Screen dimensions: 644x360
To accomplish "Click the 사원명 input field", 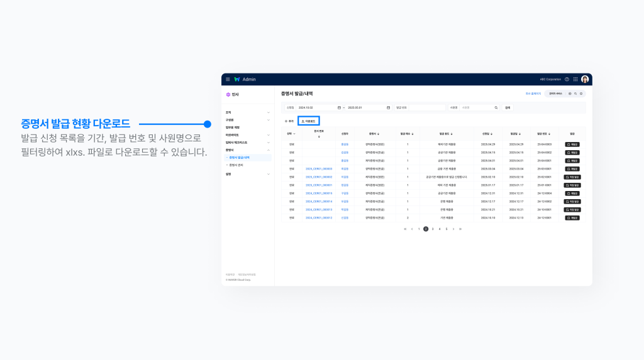I will (x=479, y=107).
